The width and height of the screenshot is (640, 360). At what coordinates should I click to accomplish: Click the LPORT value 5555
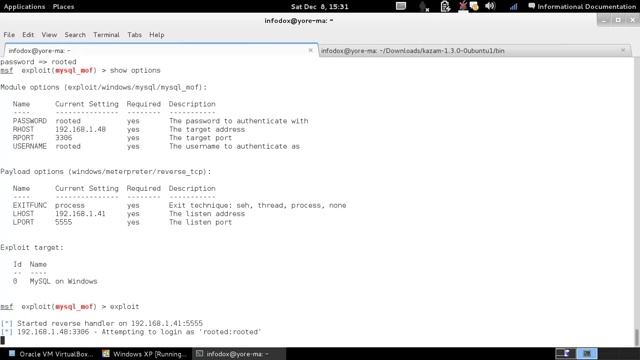[x=64, y=222]
